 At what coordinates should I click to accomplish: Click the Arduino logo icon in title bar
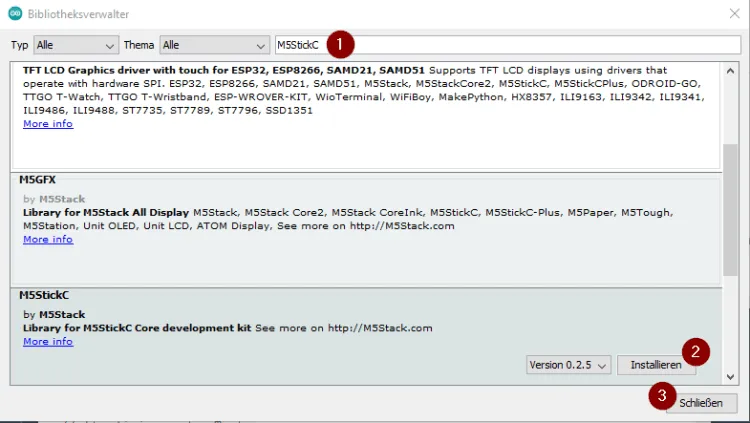point(15,14)
